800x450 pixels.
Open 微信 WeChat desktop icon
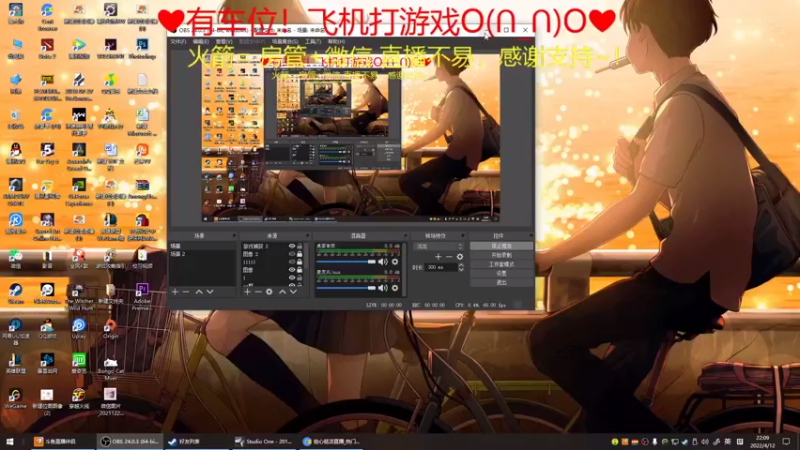[15, 259]
